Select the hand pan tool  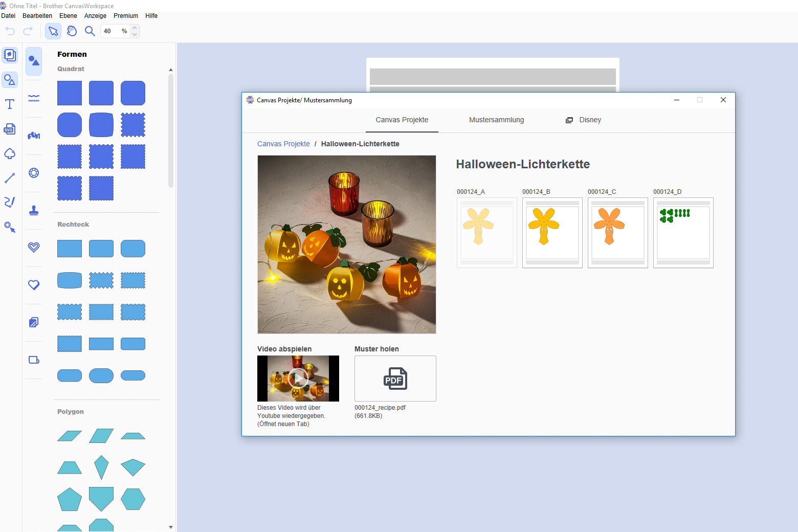point(72,31)
